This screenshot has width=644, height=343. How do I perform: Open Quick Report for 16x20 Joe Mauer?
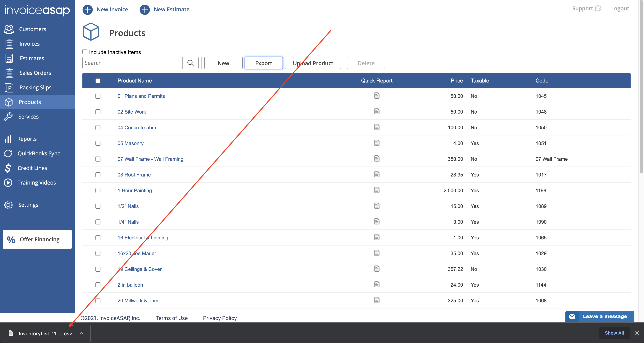click(377, 253)
